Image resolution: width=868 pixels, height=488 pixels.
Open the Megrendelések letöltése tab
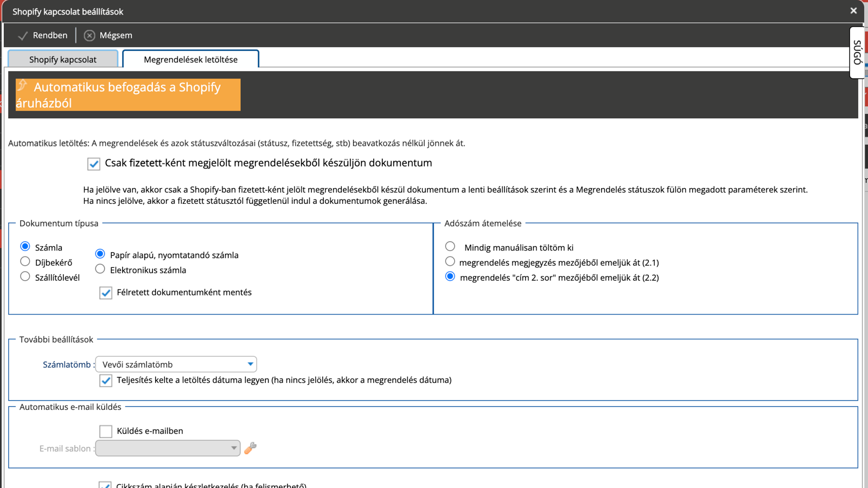click(x=190, y=59)
